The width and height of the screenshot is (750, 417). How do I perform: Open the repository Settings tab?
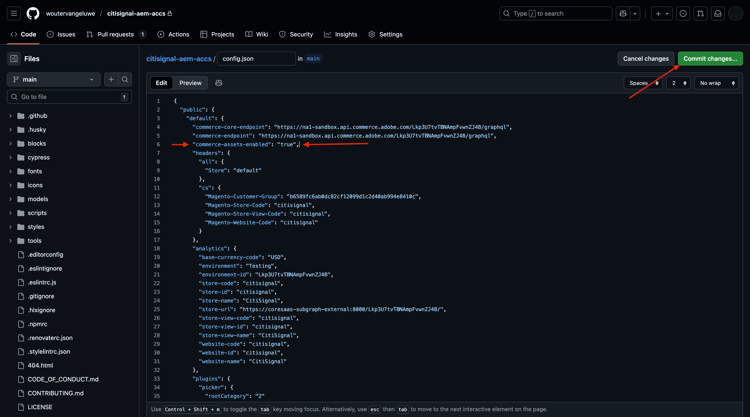(386, 34)
